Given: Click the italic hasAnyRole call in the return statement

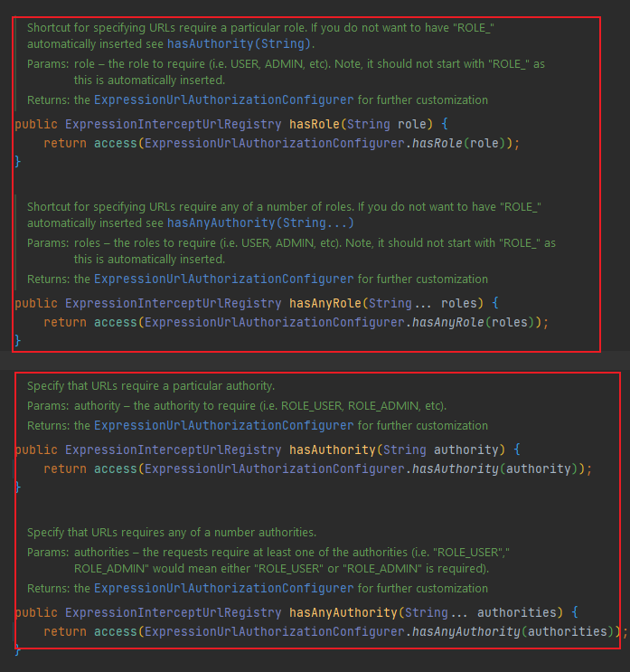Looking at the screenshot, I should point(448,322).
